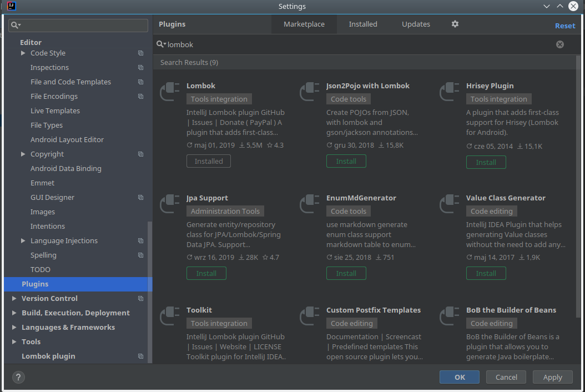Expand Languages & Frameworks section
Screen dimensions: 585x392
point(14,327)
